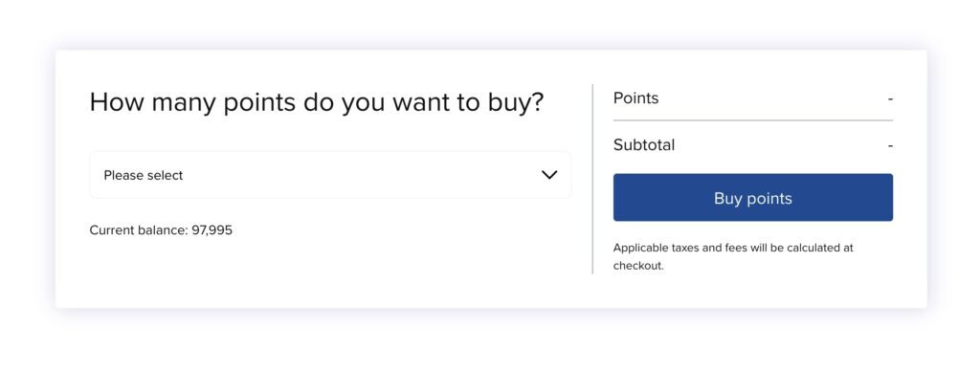This screenshot has height=391, width=980.
Task: Click the dash value beside Subtotal
Action: [x=890, y=145]
